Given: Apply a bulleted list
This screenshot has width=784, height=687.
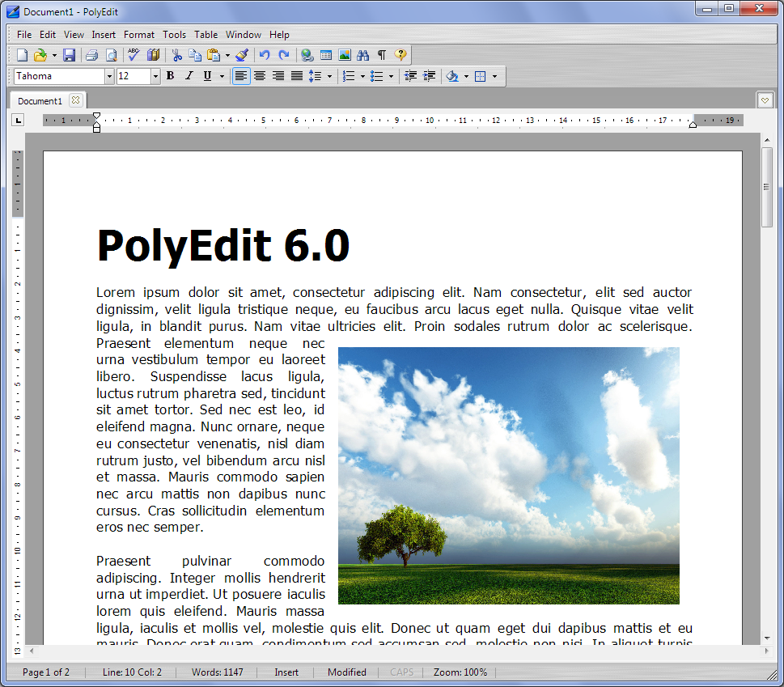Looking at the screenshot, I should [x=376, y=76].
